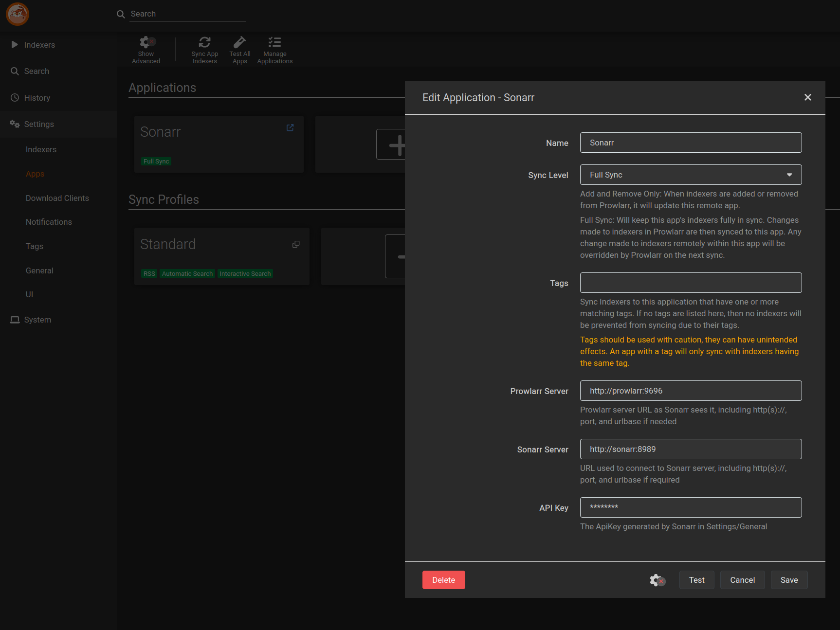840x630 pixels.
Task: Click the Interactive Search label
Action: (x=245, y=273)
